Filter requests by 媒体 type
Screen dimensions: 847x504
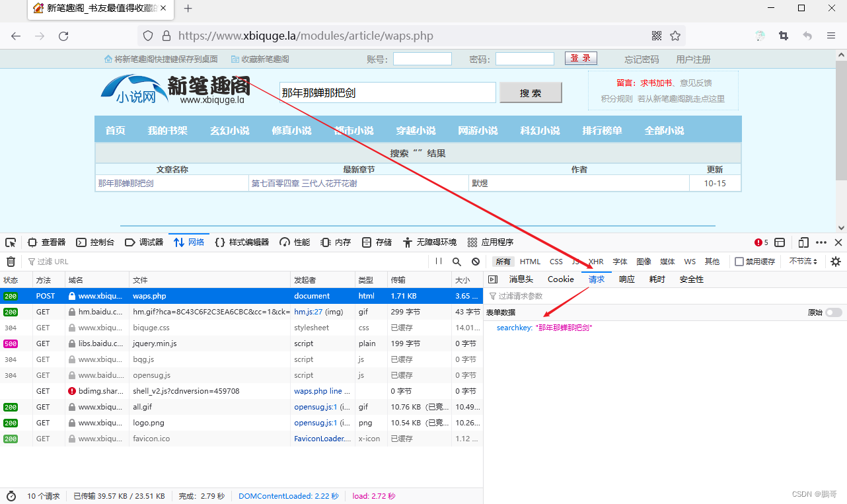pyautogui.click(x=667, y=262)
